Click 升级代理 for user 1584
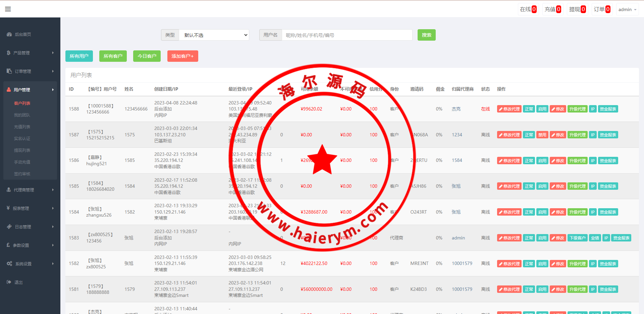This screenshot has height=314, width=644. [577, 212]
